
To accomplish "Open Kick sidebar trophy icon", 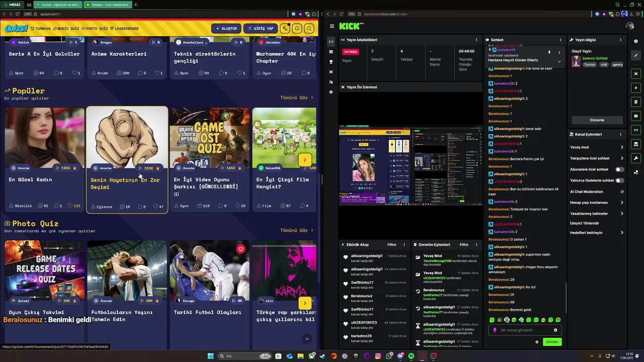I will [331, 62].
